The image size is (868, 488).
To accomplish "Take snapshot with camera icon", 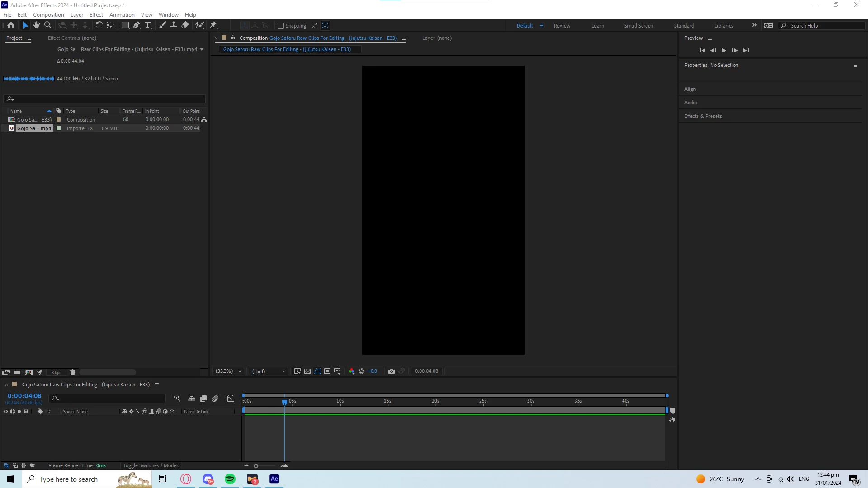I will 392,371.
